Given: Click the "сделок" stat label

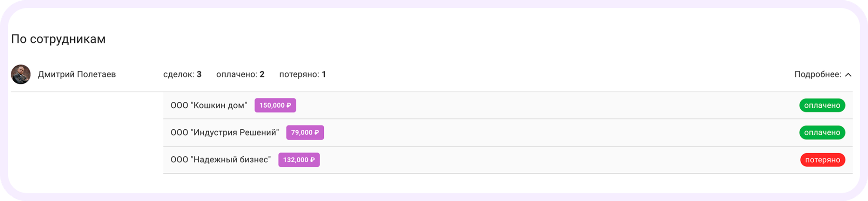Looking at the screenshot, I should tap(178, 75).
